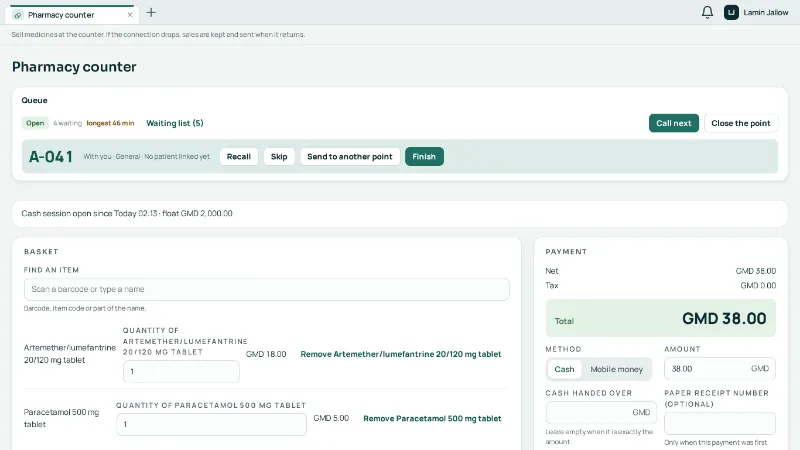The image size is (800, 450).
Task: Close the Pharmacy counter tab
Action: (x=130, y=15)
